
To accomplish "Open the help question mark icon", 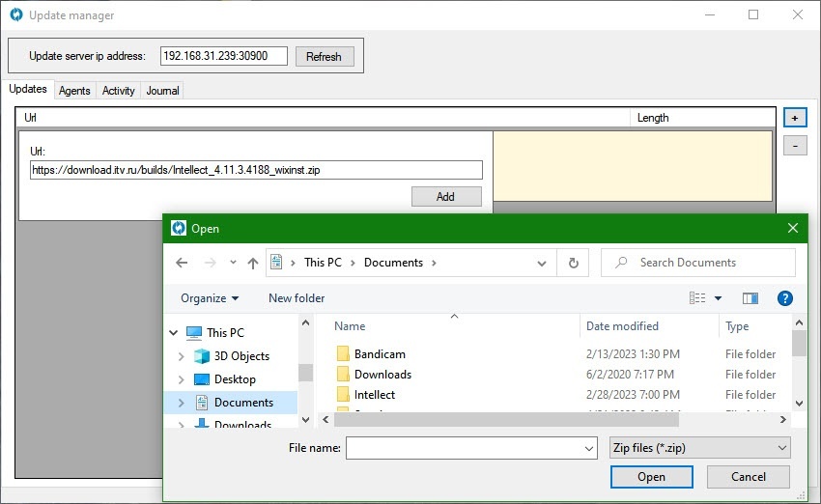I will point(785,298).
